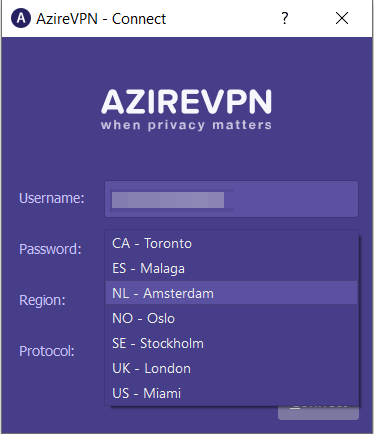Click the AzireVPN app icon in title bar
Screen dimensions: 374x434
coord(21,18)
